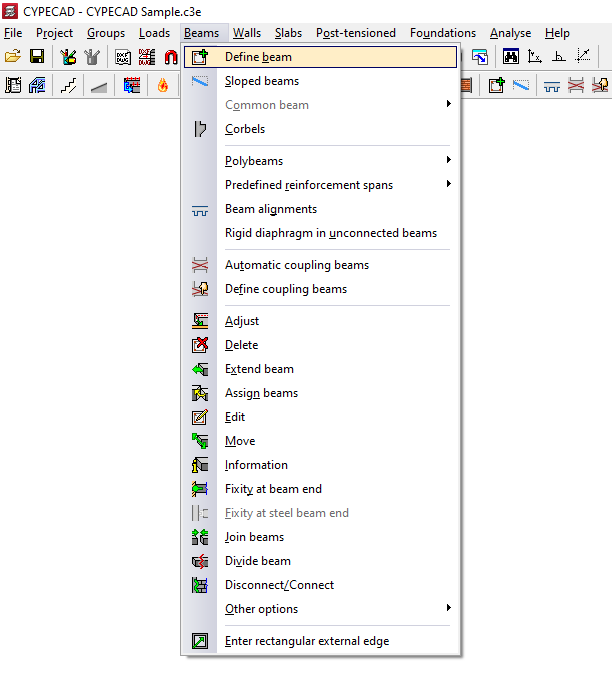Select Edit in Beams menu
The height and width of the screenshot is (699, 612).
pos(320,417)
